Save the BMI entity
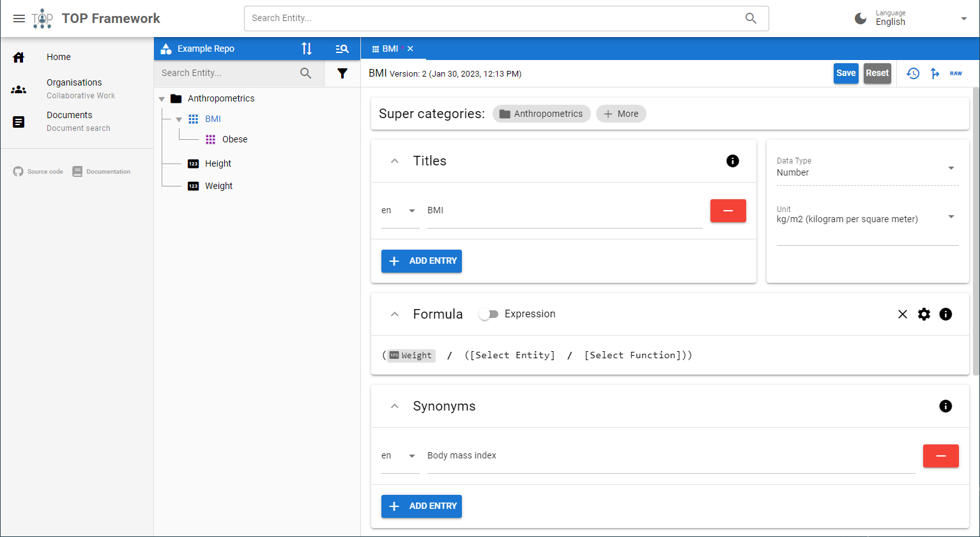Screen dimensions: 980x537 coord(846,73)
